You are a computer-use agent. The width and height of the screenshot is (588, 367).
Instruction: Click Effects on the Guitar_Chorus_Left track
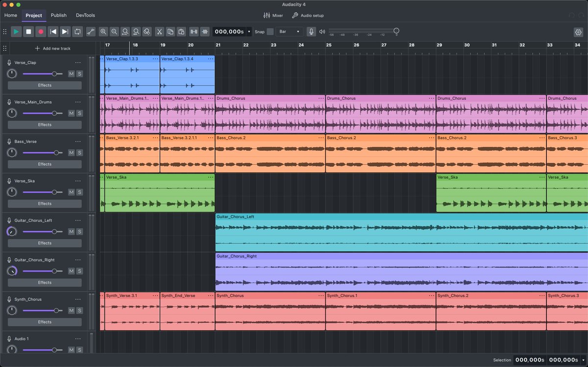click(44, 243)
